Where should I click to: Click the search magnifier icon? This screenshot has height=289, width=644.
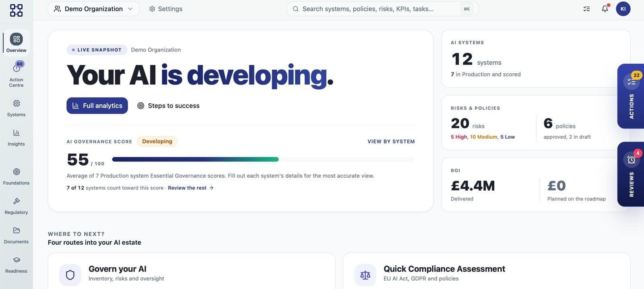tap(295, 9)
